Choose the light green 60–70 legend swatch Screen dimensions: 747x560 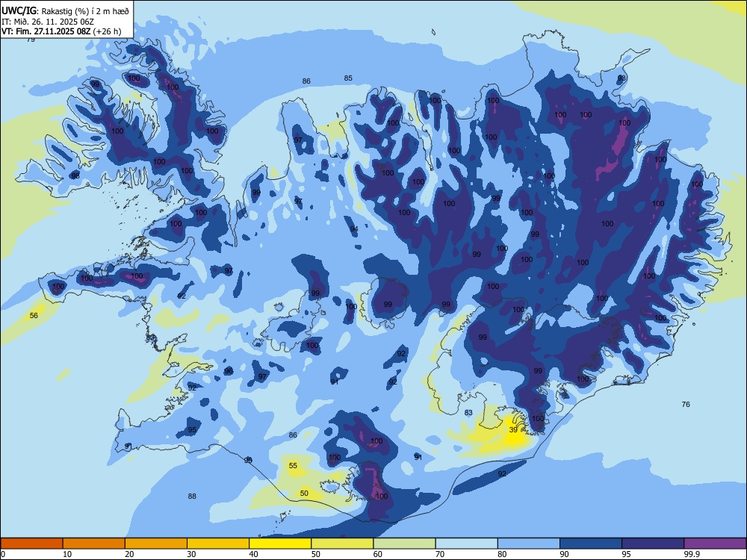click(404, 544)
